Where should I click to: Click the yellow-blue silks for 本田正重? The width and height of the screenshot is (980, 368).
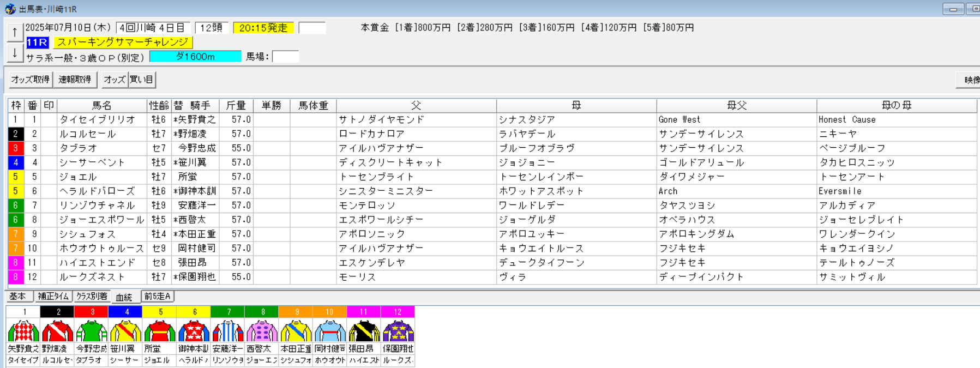point(296,331)
